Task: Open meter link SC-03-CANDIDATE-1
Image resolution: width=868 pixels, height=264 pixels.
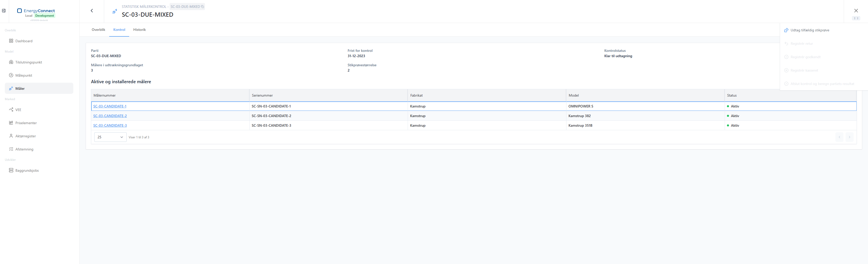Action: coord(110,106)
